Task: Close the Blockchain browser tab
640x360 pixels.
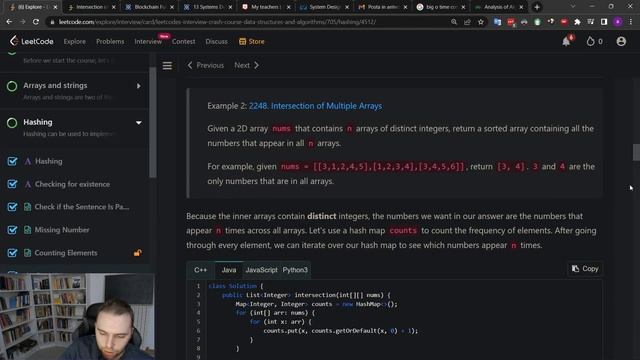Action: pyautogui.click(x=172, y=7)
